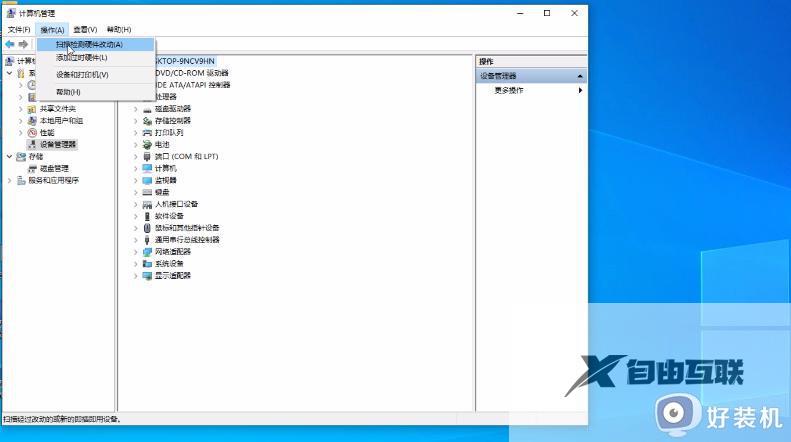Select the 存储 icon in left tree
This screenshot has height=442, width=791.
tap(21, 156)
